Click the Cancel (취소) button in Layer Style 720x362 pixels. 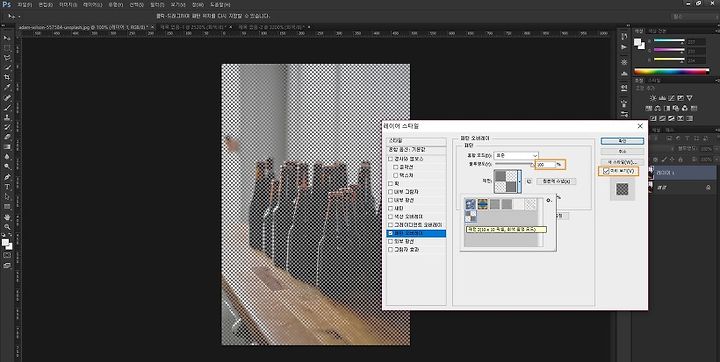point(622,151)
